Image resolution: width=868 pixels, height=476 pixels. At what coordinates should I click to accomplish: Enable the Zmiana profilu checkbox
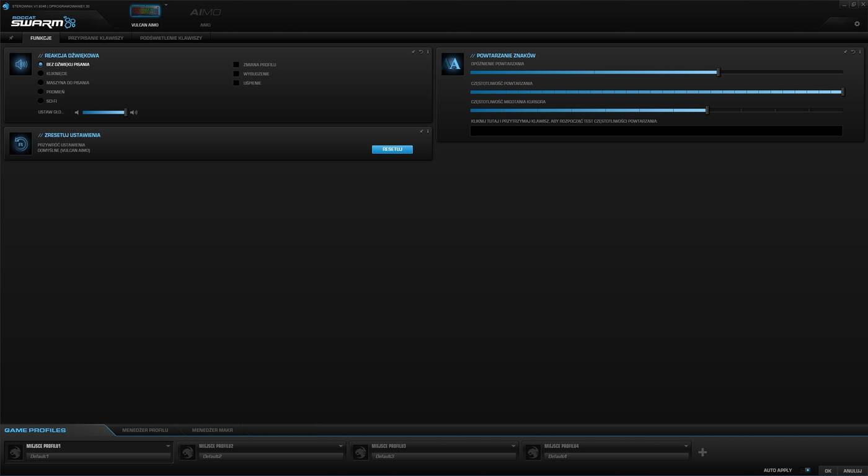236,65
